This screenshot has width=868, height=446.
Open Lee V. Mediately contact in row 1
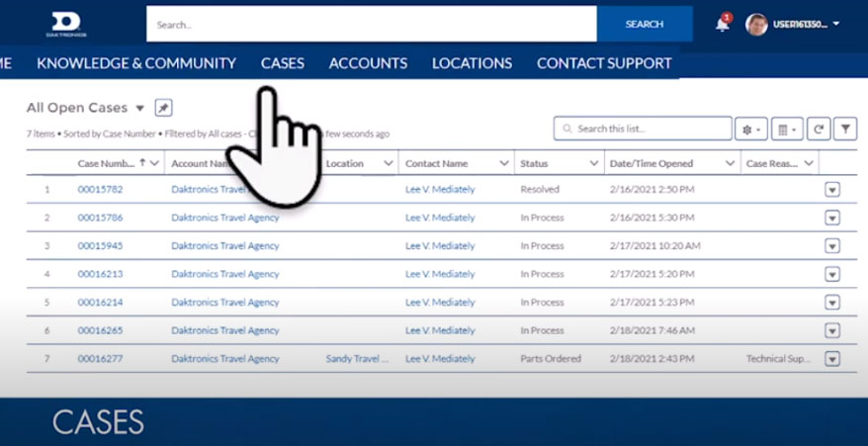440,190
